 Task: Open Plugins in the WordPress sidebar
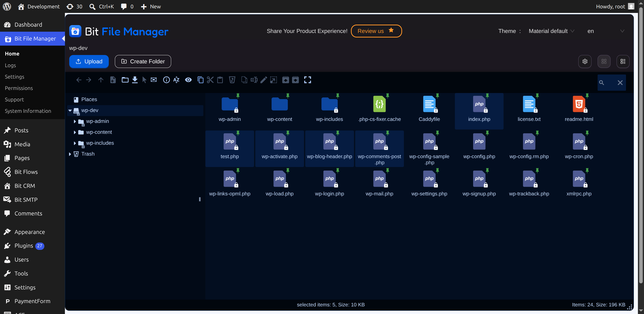pyautogui.click(x=24, y=246)
